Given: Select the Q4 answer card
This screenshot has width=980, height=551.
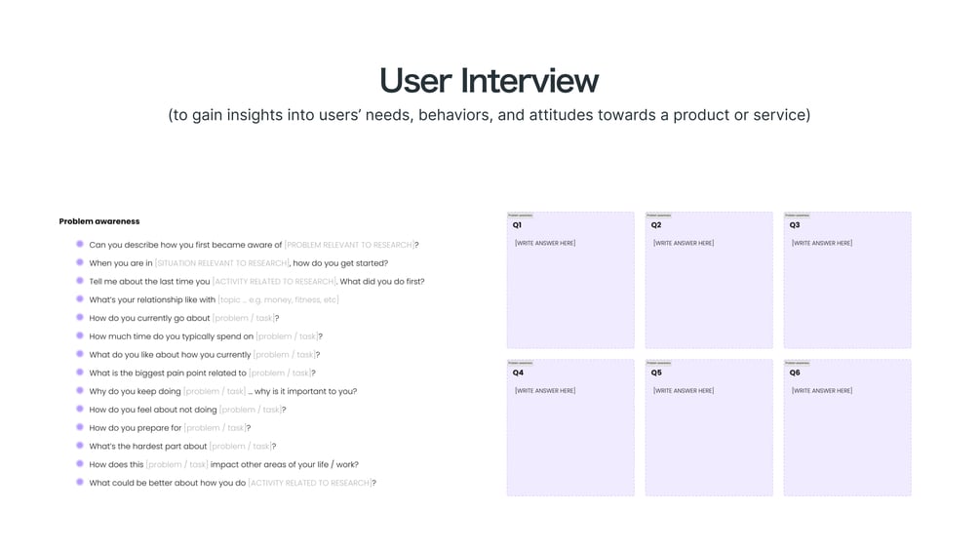Looking at the screenshot, I should click(x=570, y=428).
